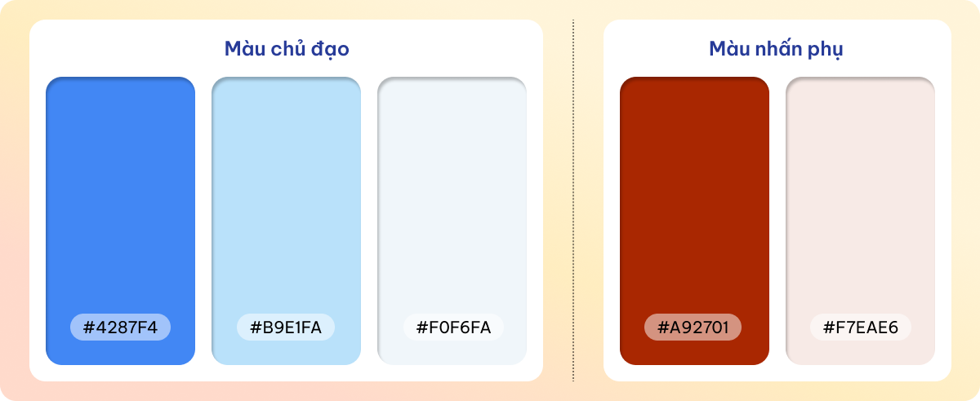Pick the light pink #F7EAE6 swatch

(860, 221)
